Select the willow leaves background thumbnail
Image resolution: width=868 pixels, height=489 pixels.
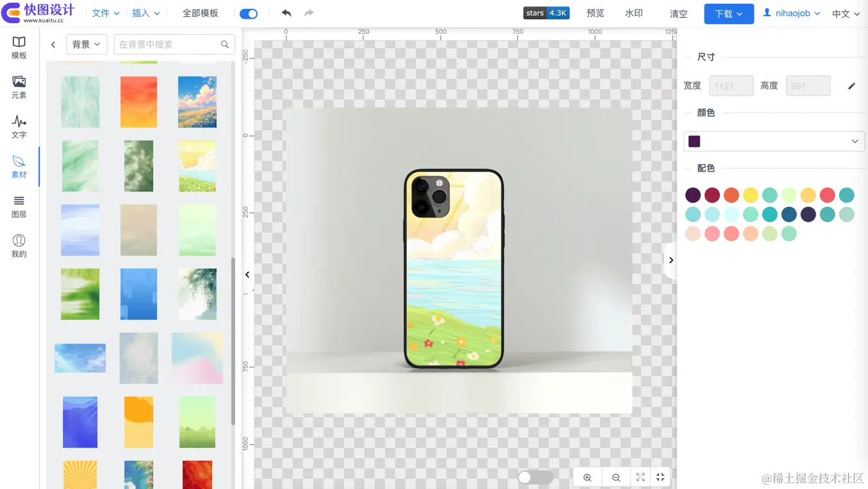pos(197,294)
